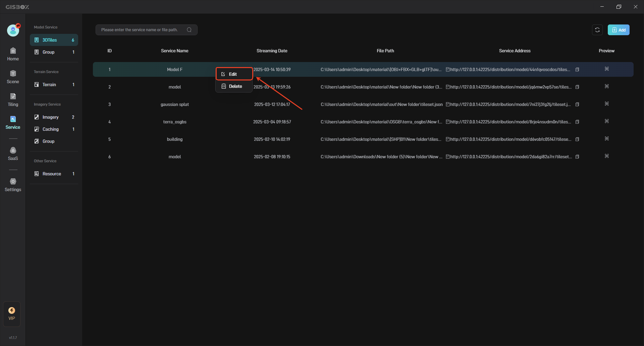Open the VIP panel
Viewport: 644px width, 346px height.
pos(12,314)
